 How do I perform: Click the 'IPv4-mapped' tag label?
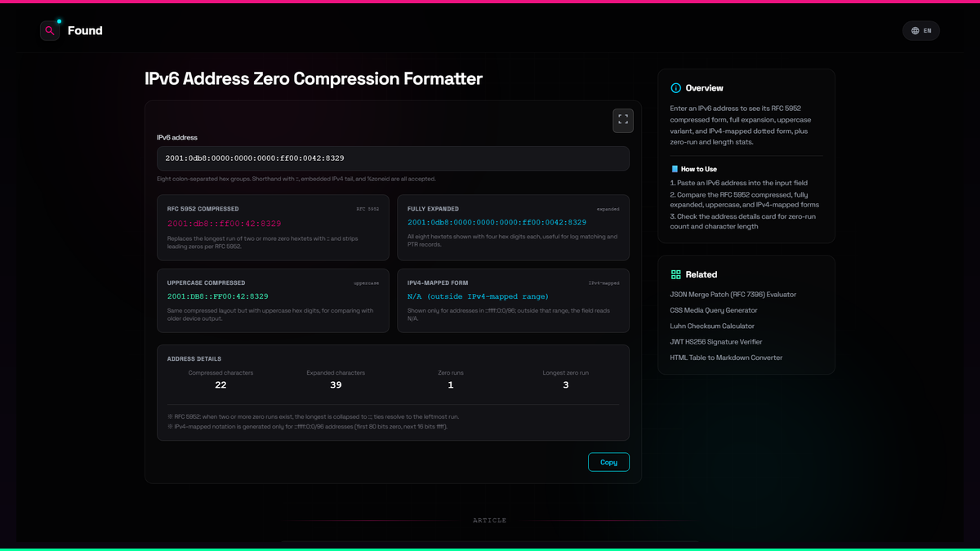604,282
